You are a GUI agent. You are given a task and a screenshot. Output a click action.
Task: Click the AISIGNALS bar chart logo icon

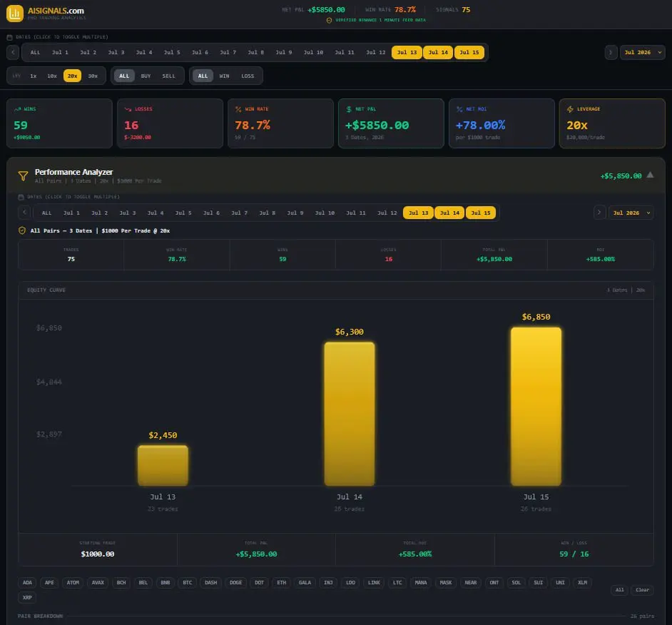pyautogui.click(x=14, y=14)
